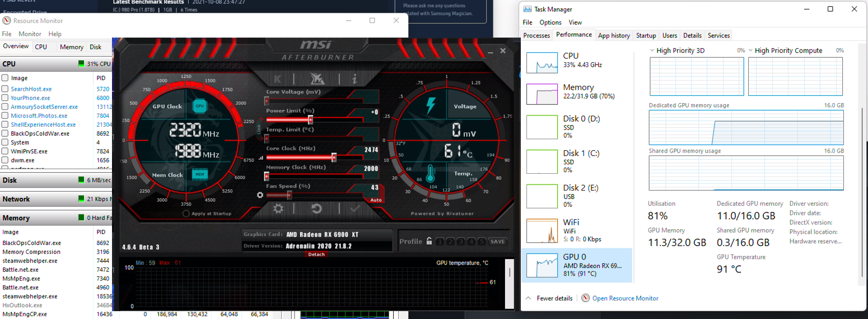Click the Open Resource Monitor icon
Viewport: 868px width, 319px height.
point(585,298)
